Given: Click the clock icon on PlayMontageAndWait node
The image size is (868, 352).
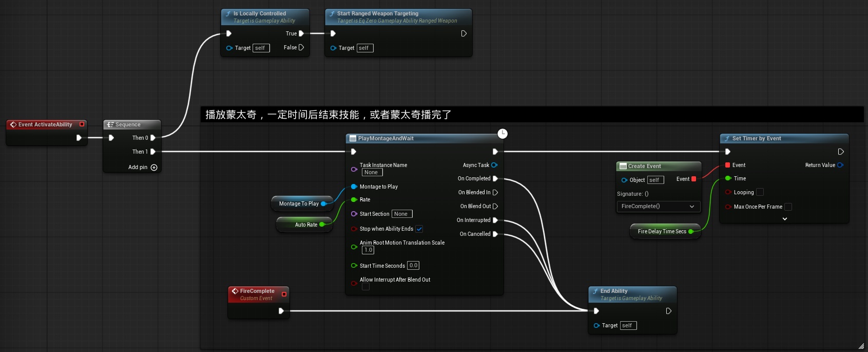Looking at the screenshot, I should point(503,134).
